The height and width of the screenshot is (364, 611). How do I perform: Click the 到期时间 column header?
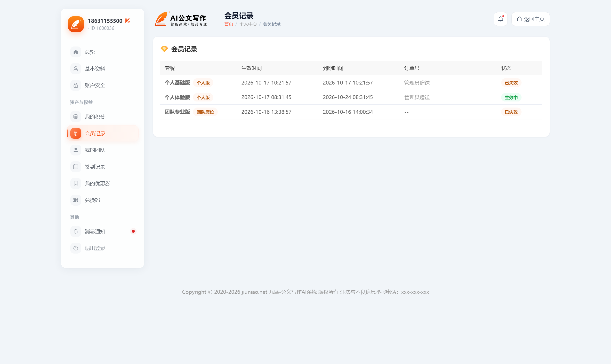[x=333, y=68]
